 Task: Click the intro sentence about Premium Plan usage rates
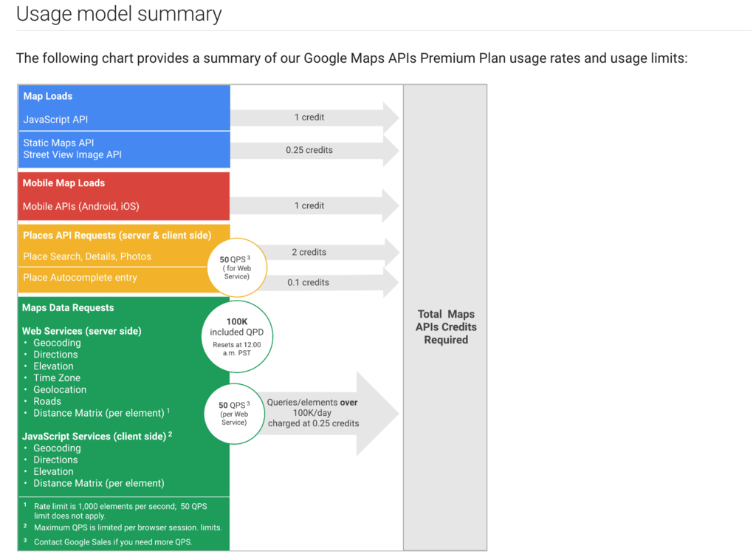[x=352, y=58]
